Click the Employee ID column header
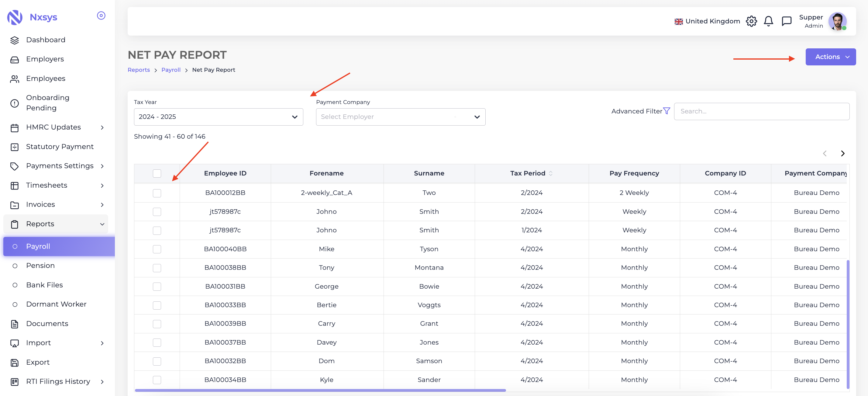 click(225, 173)
